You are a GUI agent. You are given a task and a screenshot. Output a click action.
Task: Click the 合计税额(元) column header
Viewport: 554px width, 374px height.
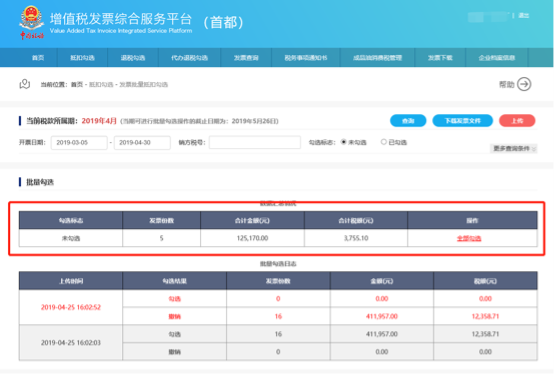356,220
